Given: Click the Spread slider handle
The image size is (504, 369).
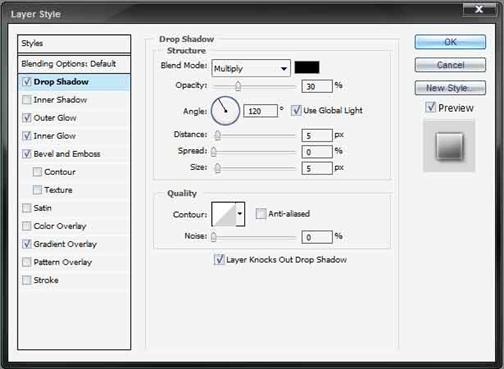Looking at the screenshot, I should pyautogui.click(x=214, y=152).
